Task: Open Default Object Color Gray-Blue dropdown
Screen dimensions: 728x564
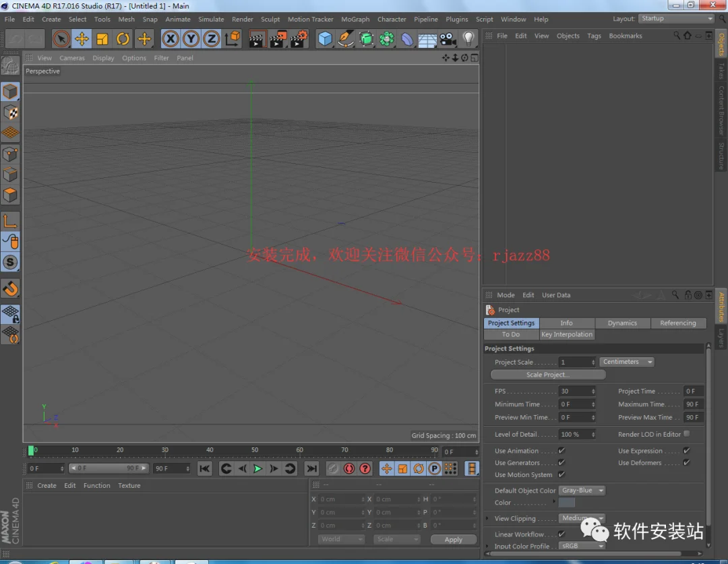Action: (x=582, y=491)
